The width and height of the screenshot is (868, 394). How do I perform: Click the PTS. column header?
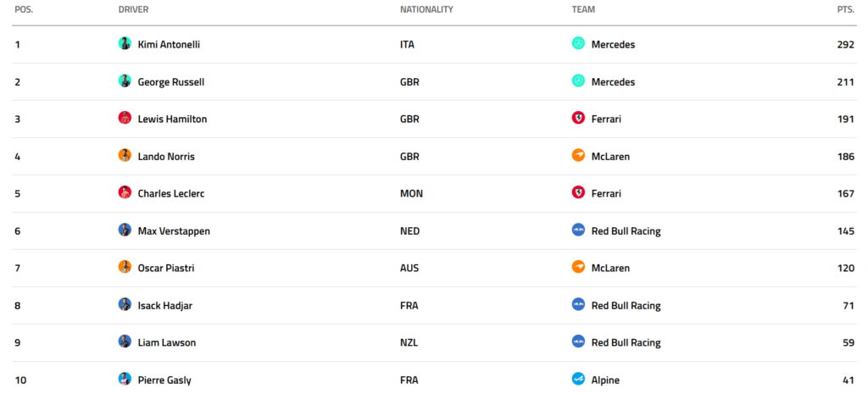(x=845, y=9)
